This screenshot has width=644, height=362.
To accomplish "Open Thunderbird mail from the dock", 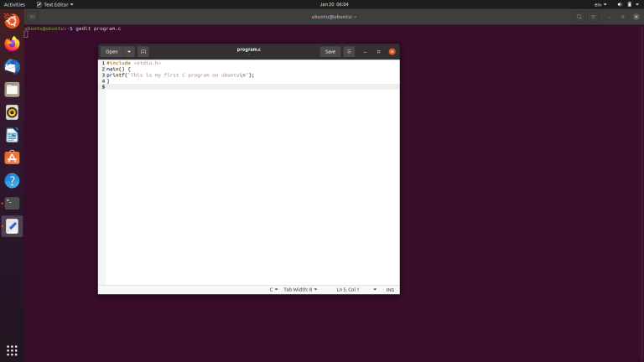I will (x=12, y=66).
